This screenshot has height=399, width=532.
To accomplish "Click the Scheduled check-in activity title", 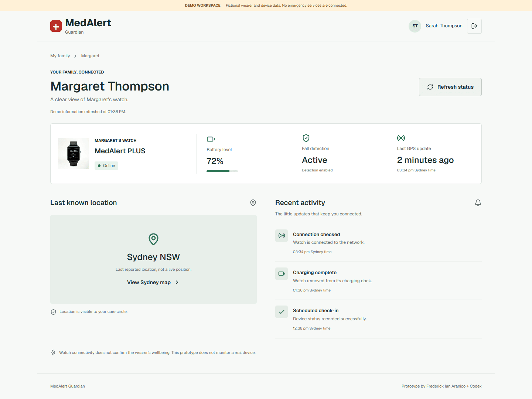I will coord(316,311).
